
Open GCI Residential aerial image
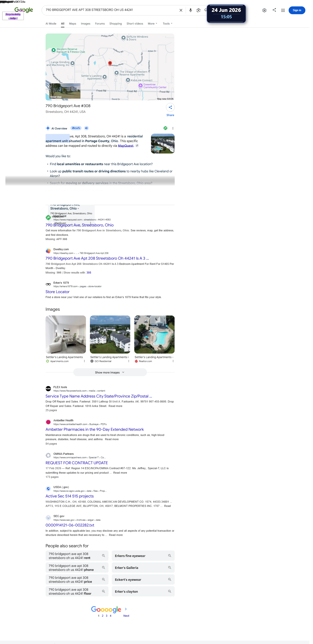pyautogui.click(x=111, y=338)
